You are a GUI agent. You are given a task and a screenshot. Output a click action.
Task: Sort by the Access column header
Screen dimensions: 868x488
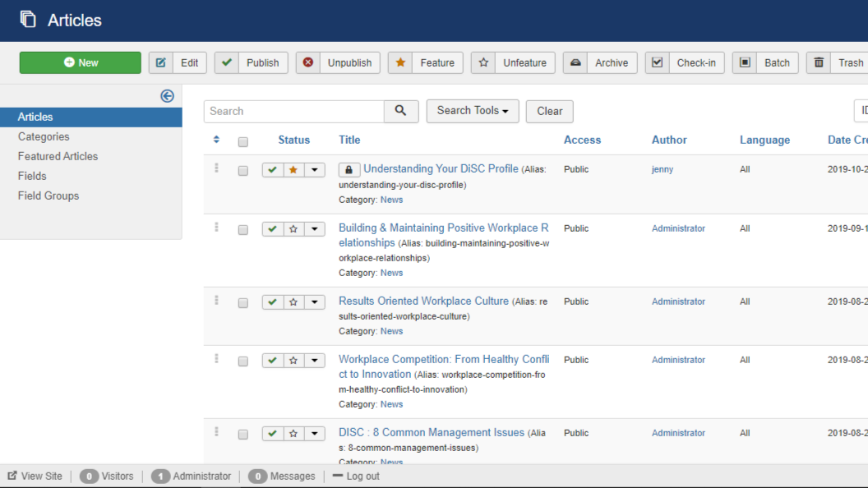coord(582,140)
